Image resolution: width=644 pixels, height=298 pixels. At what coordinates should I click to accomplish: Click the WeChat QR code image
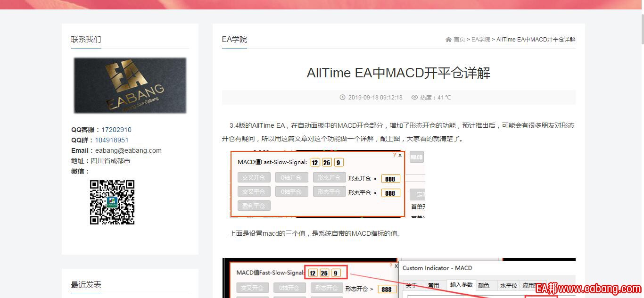coord(112,202)
